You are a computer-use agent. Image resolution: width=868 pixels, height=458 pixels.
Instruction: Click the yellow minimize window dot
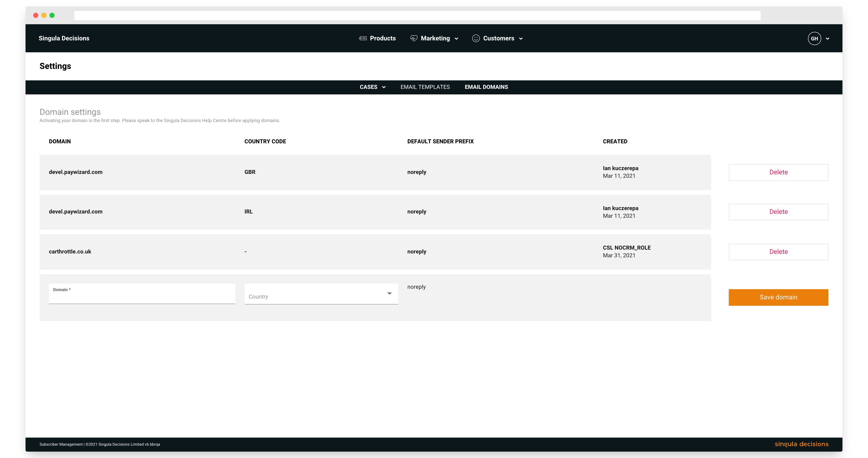click(44, 16)
